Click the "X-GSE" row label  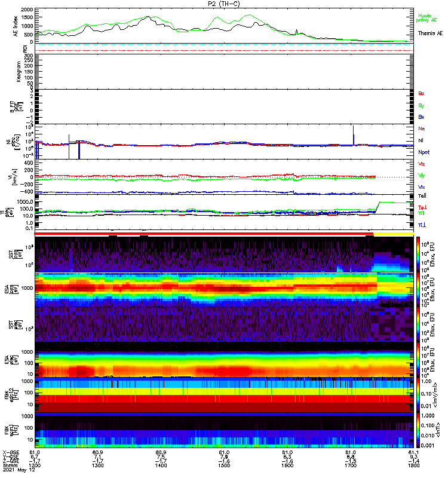pos(11,452)
